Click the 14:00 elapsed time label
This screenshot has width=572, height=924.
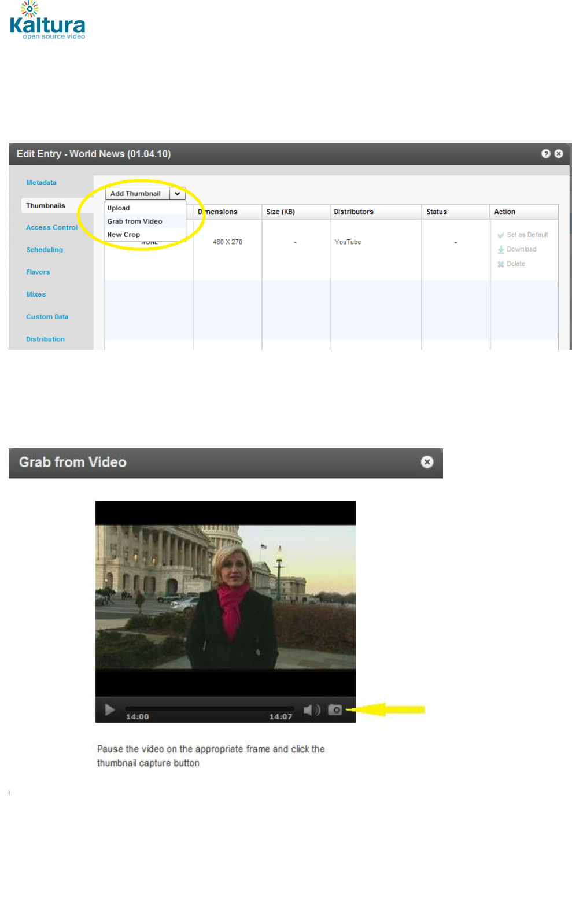[x=138, y=717]
